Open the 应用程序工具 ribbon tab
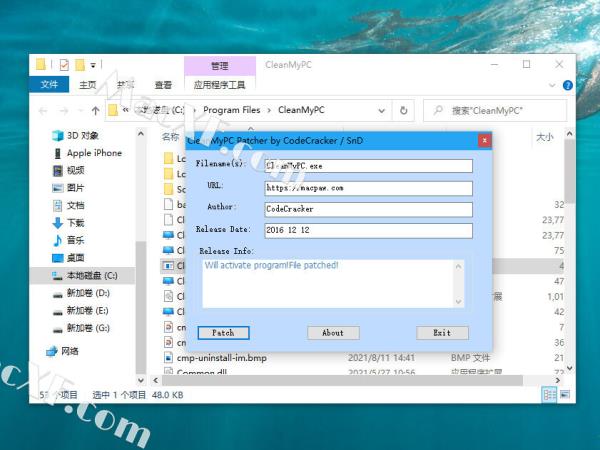 pyautogui.click(x=220, y=85)
